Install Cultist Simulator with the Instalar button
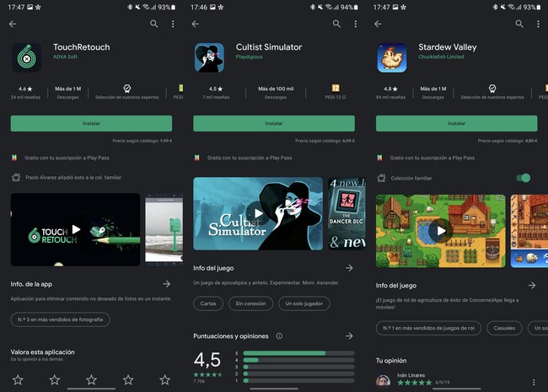548x392 pixels. (x=274, y=123)
